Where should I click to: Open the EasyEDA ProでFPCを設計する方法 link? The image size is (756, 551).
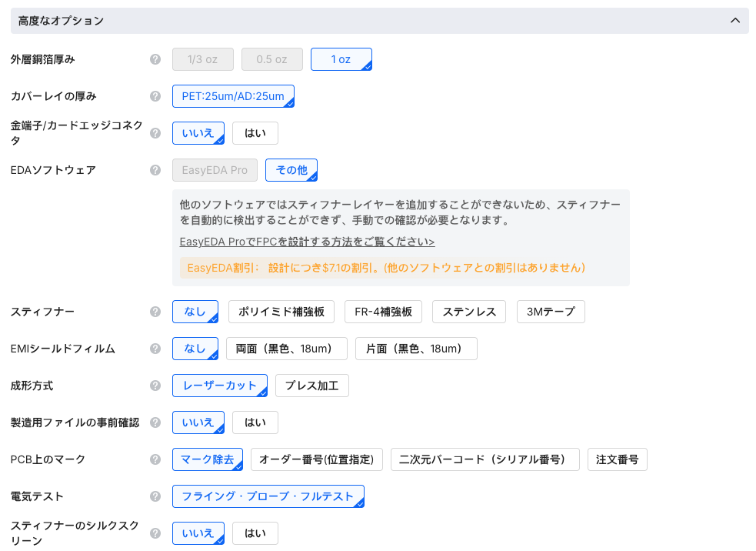(x=307, y=242)
